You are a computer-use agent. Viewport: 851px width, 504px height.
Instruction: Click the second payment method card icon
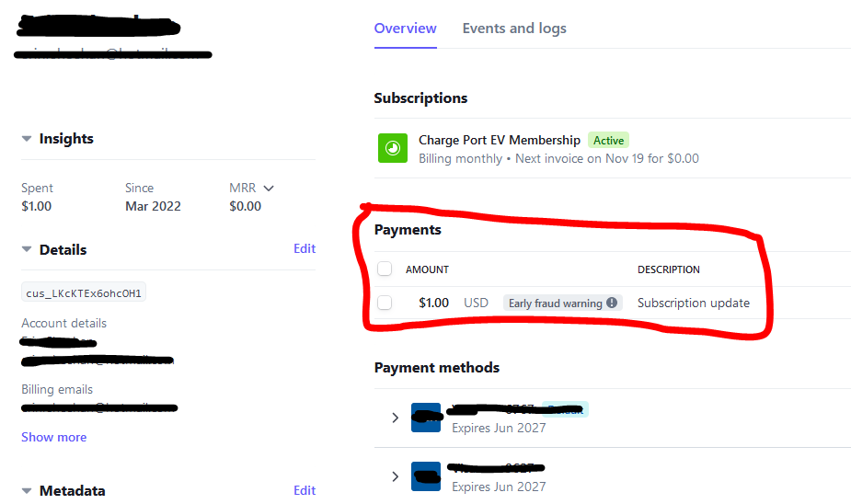(x=425, y=476)
